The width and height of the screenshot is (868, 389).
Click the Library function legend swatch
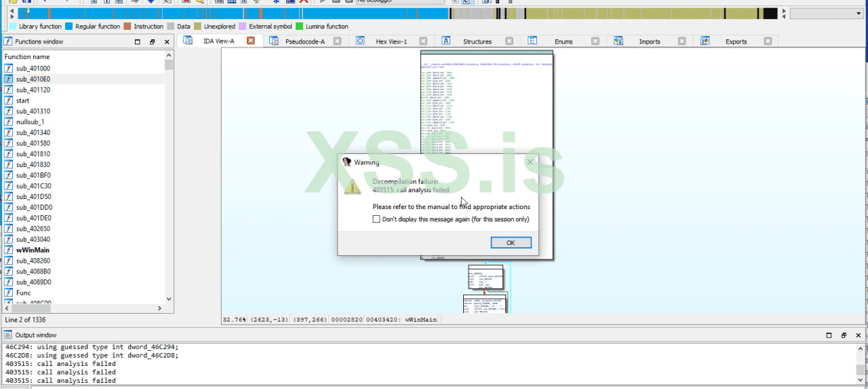coord(12,26)
